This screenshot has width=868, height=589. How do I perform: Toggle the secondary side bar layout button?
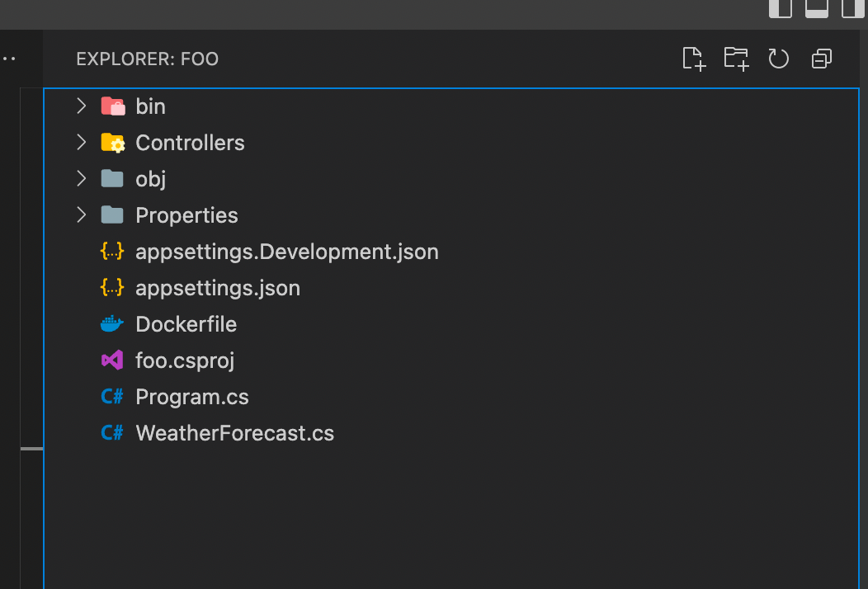(x=852, y=8)
